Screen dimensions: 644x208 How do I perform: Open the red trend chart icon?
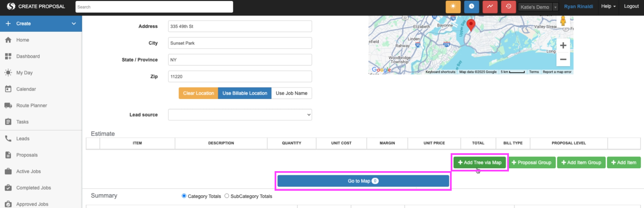coord(490,7)
